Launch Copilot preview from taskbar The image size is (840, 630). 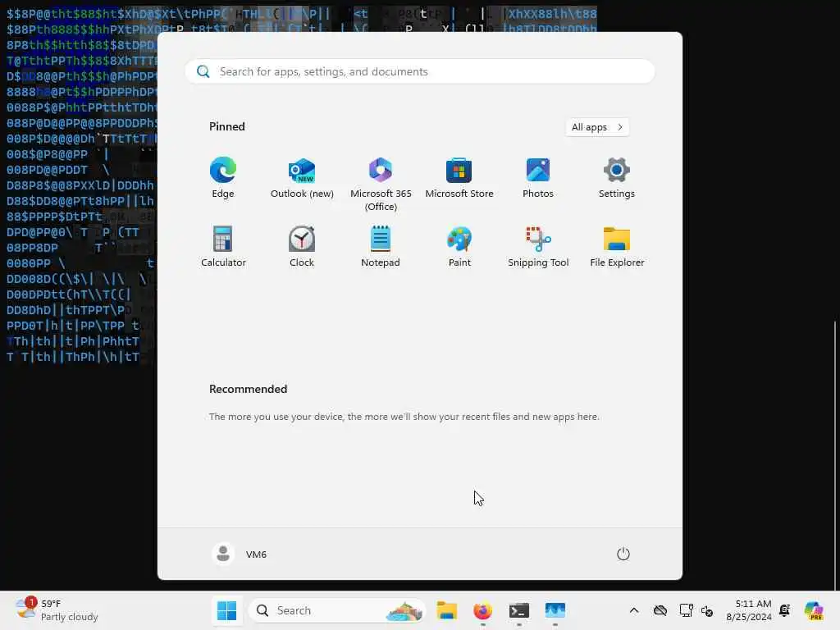814,610
